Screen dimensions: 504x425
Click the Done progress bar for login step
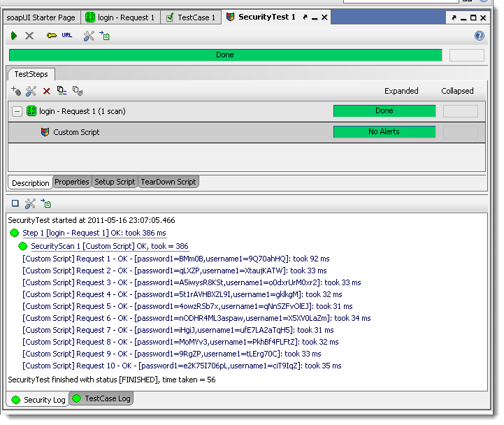coord(384,111)
